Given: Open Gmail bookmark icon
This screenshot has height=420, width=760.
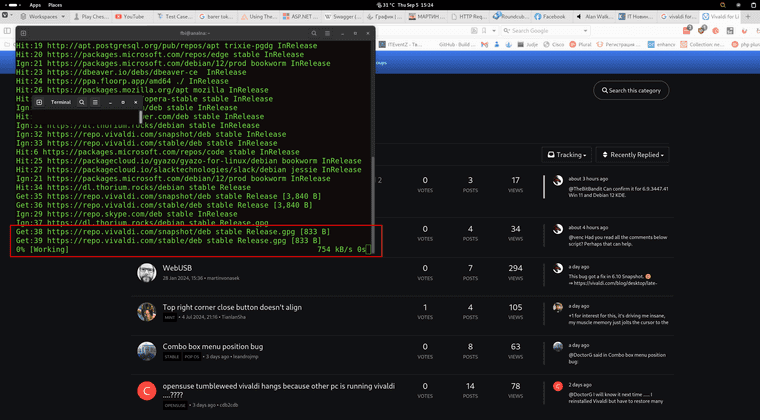Looking at the screenshot, I should coord(484,45).
